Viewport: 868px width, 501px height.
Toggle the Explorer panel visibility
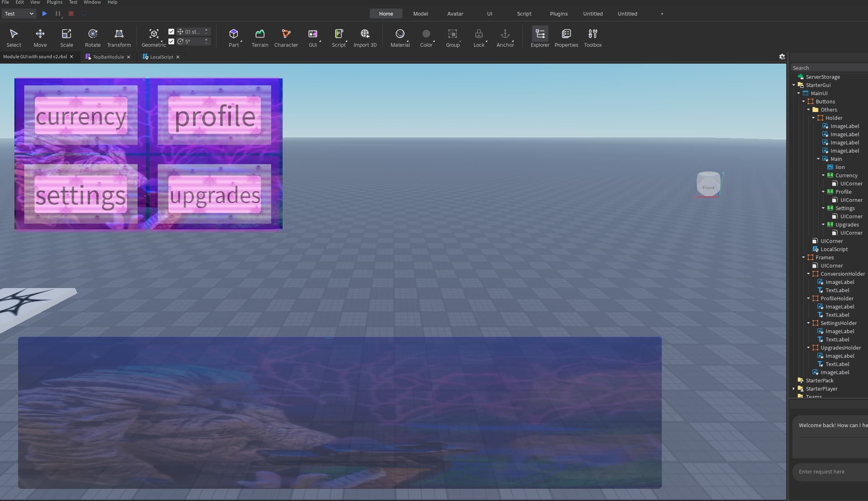[x=539, y=37]
